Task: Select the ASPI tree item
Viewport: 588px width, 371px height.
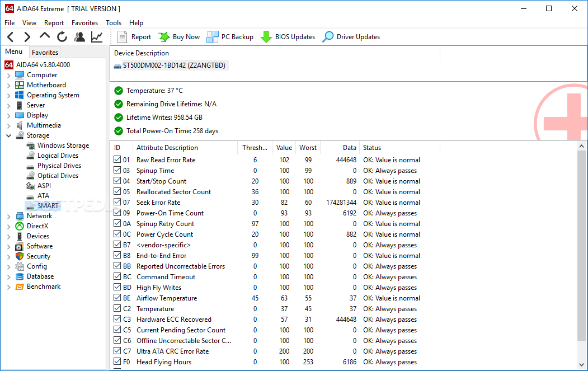Action: (44, 186)
